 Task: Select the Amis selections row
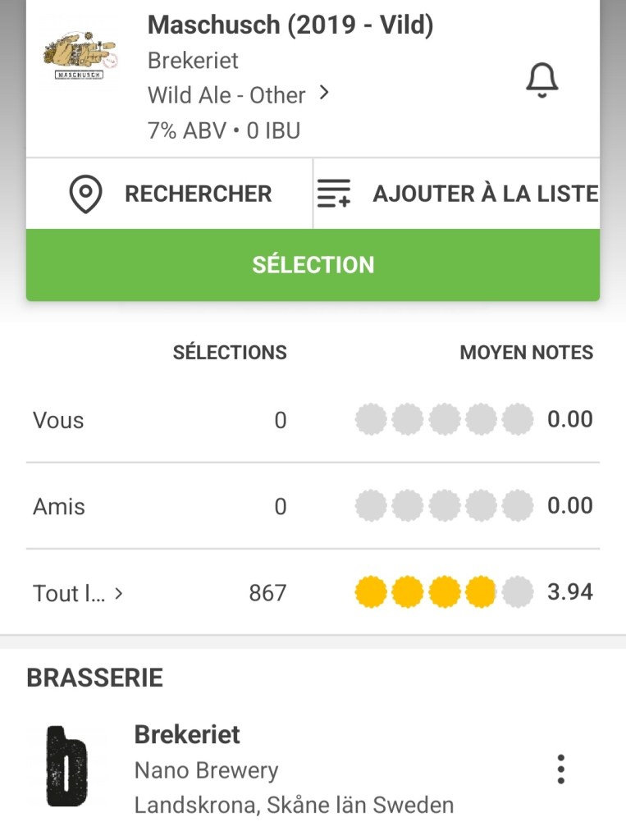(x=59, y=507)
